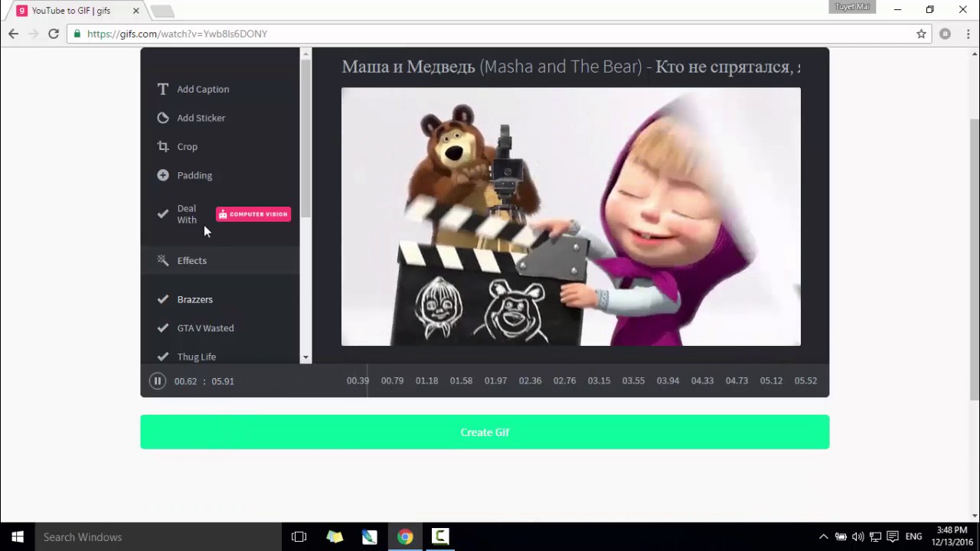
Task: Show hidden system tray icons
Action: (x=823, y=536)
